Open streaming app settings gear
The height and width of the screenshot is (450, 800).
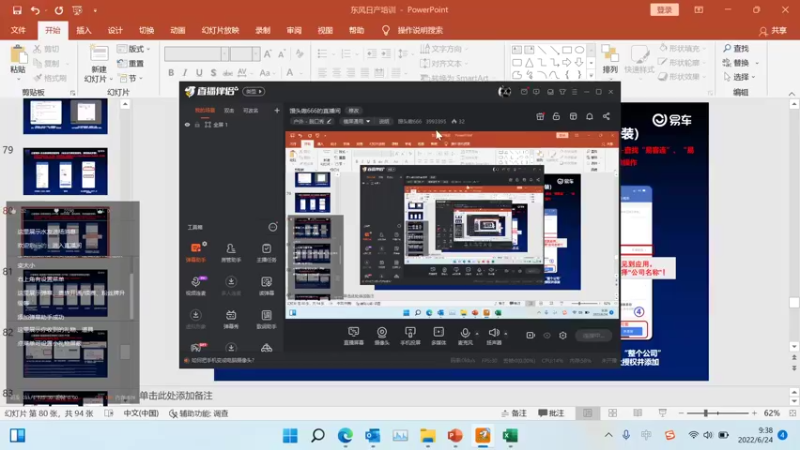pyautogui.click(x=563, y=335)
